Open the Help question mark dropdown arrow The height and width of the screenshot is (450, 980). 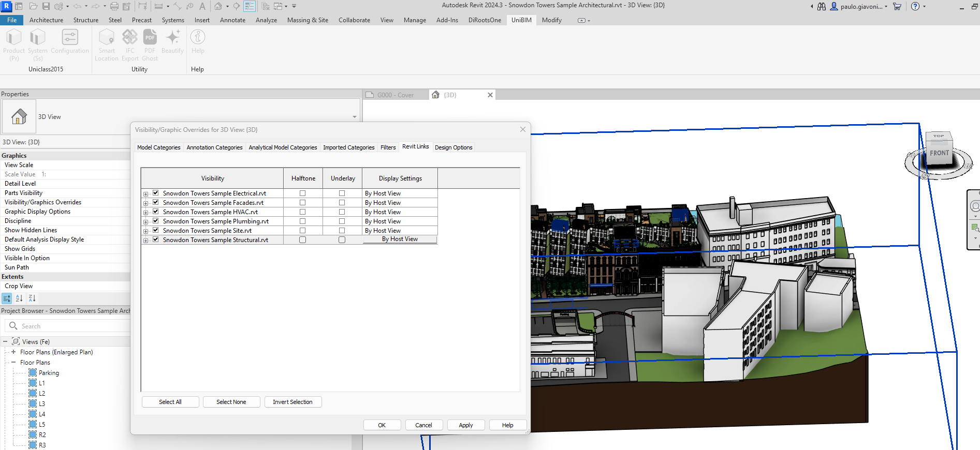pos(924,7)
